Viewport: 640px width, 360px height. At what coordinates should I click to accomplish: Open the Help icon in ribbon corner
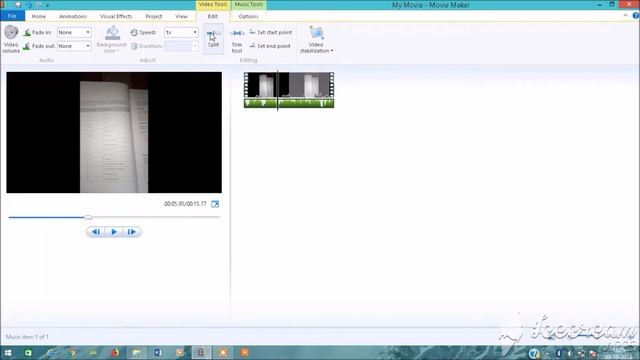pos(636,16)
